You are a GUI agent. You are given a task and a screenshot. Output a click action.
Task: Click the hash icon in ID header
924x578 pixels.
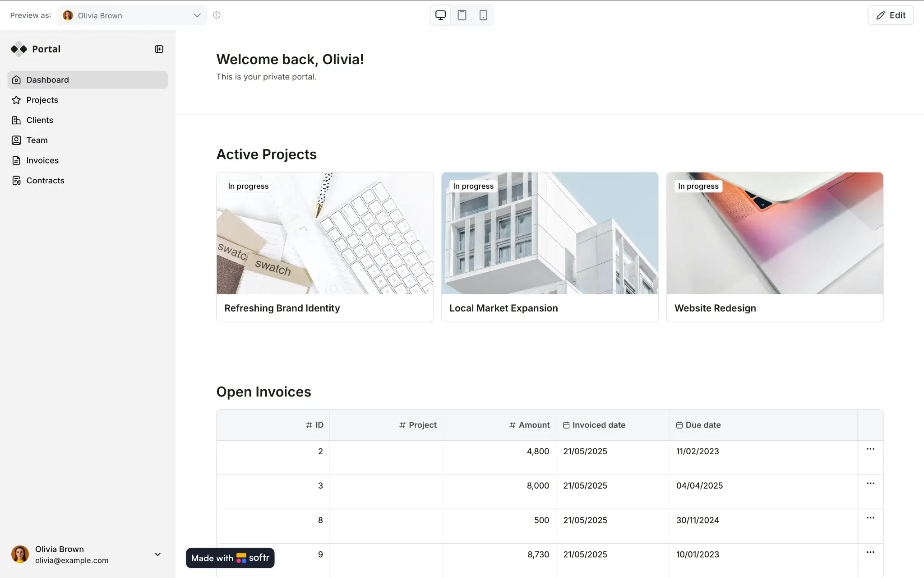(x=309, y=425)
